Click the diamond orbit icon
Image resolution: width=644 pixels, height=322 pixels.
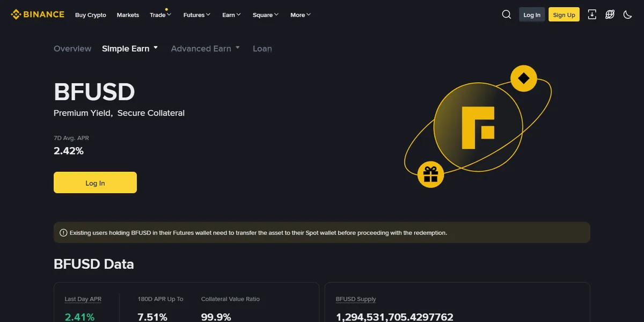(524, 79)
